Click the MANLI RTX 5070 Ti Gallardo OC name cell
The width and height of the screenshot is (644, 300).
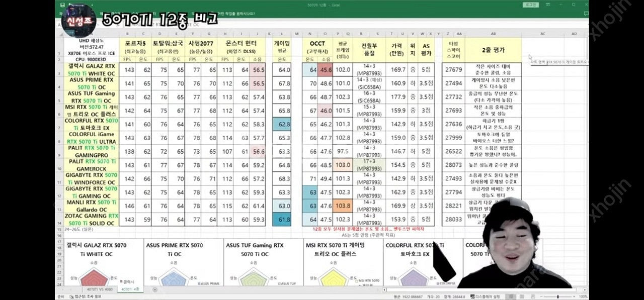[91, 206]
